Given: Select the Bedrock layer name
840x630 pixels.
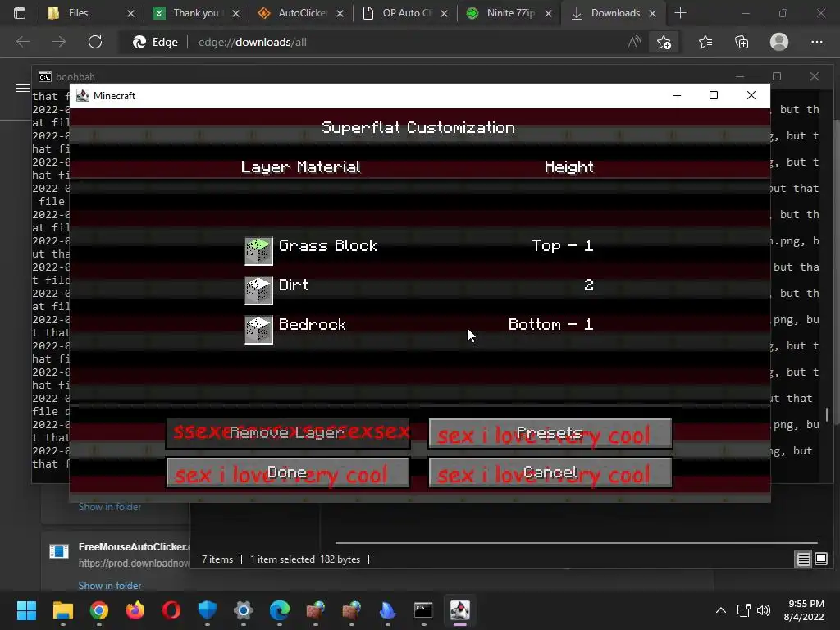Looking at the screenshot, I should click(x=313, y=325).
